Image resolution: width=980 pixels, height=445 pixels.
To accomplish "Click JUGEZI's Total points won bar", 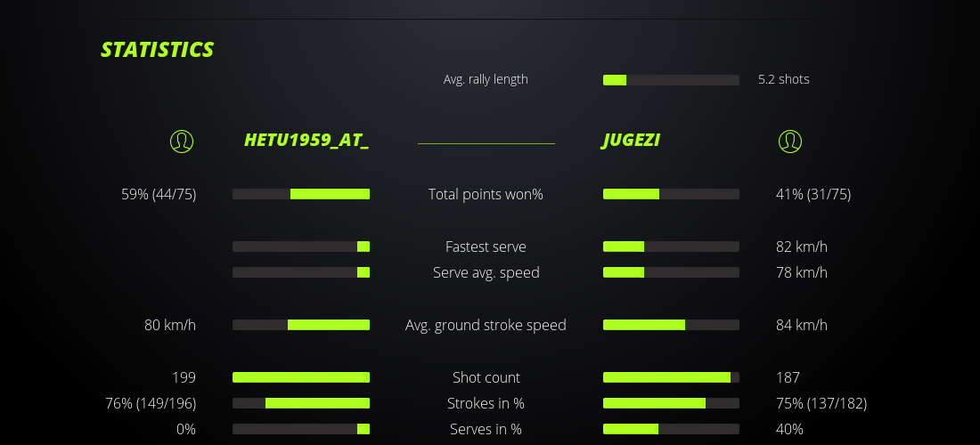I will tap(671, 194).
